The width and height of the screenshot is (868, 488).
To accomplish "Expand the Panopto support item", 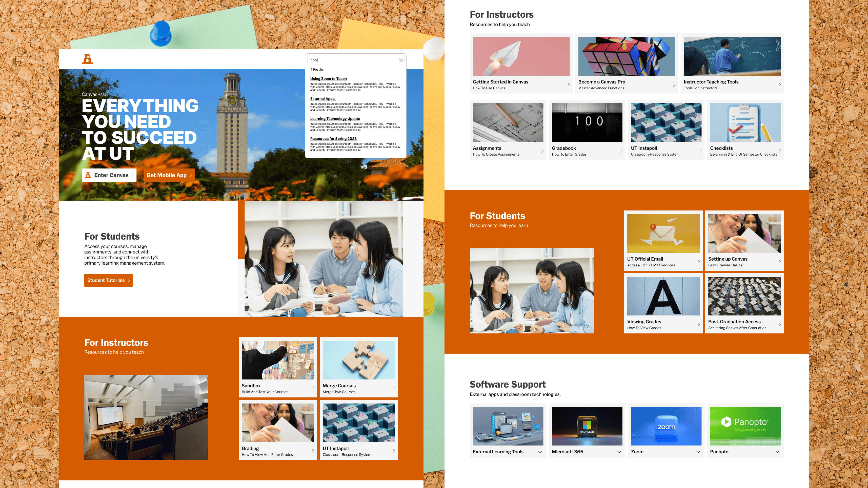I will 777,452.
